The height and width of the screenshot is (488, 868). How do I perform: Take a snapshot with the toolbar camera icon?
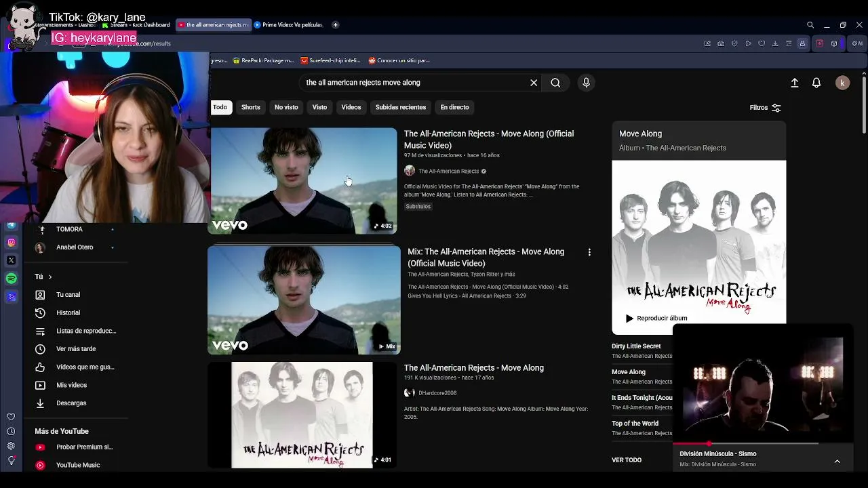pos(721,43)
